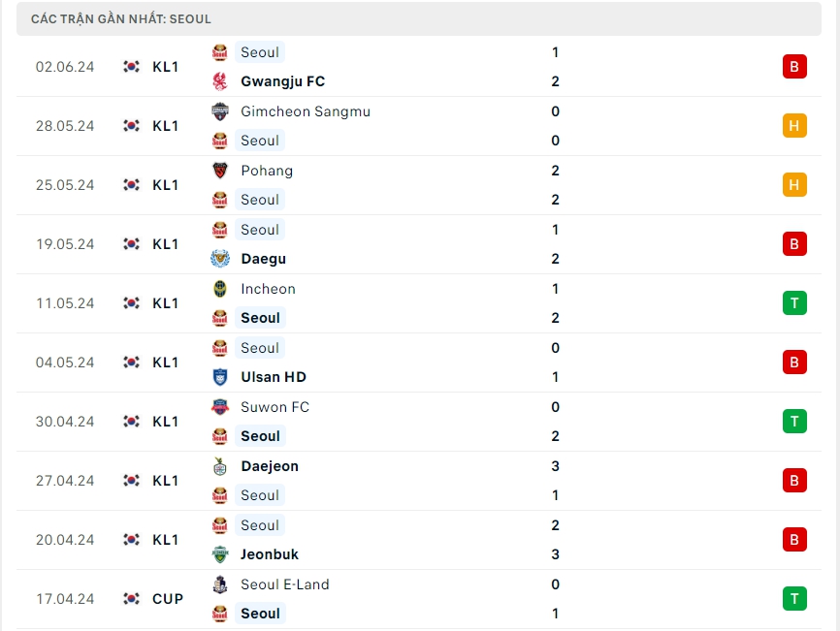840x631 pixels.
Task: Click the Jeonbuk team crest icon
Action: pos(220,554)
